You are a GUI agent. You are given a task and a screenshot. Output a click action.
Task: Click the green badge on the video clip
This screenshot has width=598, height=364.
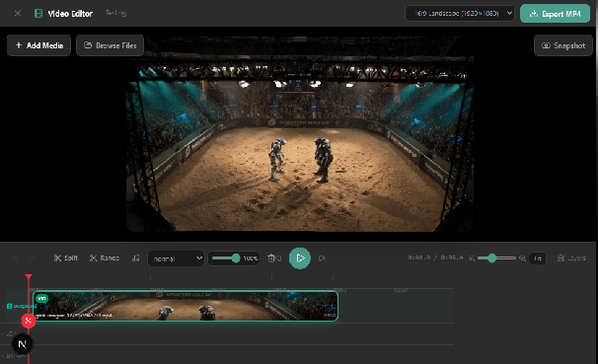[x=42, y=299]
